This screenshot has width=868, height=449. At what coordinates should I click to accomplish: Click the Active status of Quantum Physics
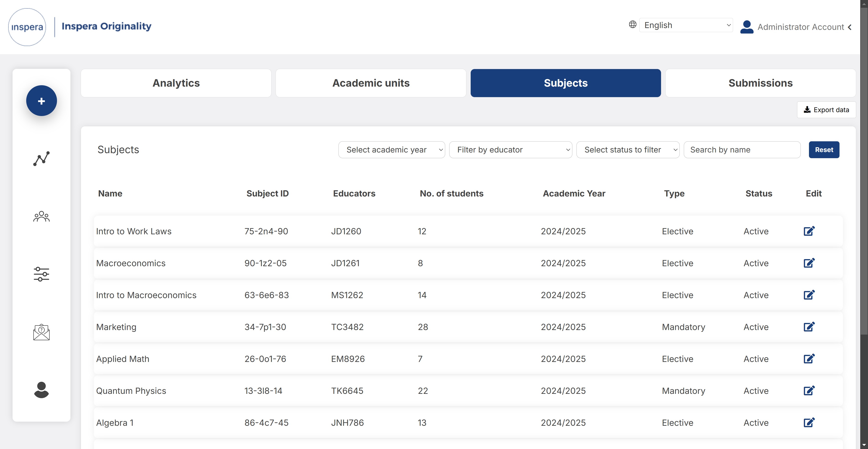tap(756, 391)
